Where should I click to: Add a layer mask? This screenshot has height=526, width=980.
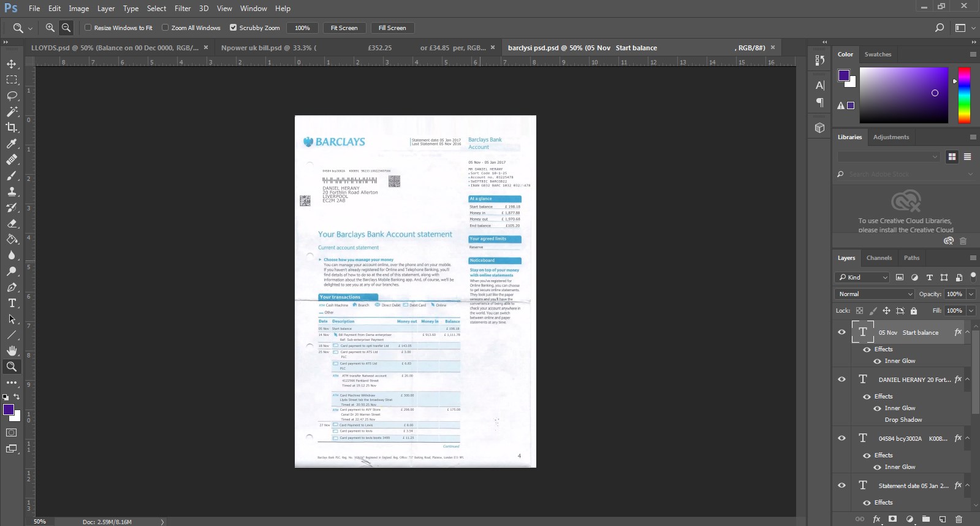(893, 519)
